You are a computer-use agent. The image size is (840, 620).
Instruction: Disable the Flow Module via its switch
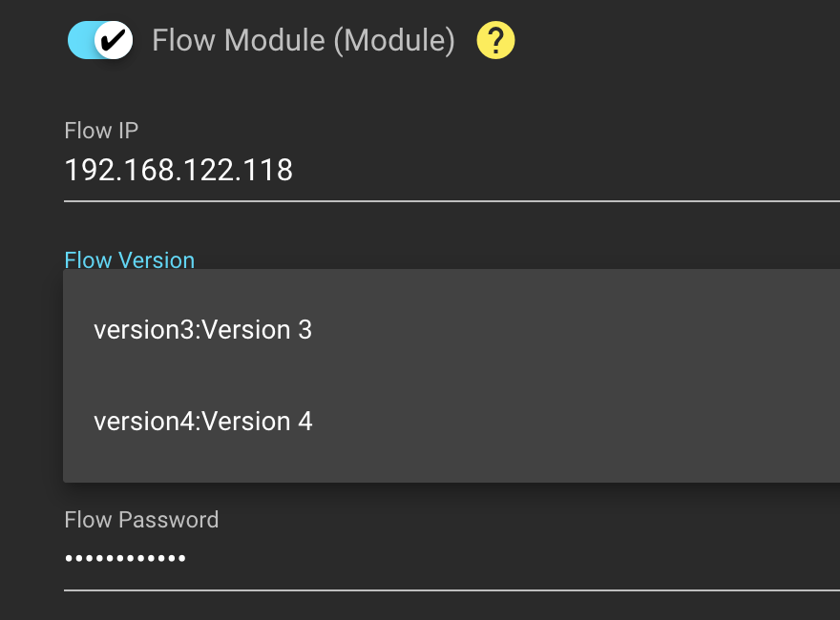tap(100, 41)
